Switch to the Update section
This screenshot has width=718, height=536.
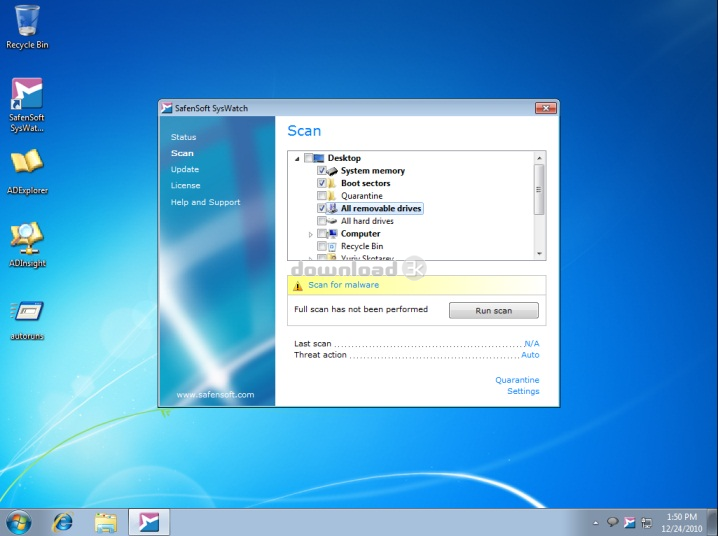[185, 169]
